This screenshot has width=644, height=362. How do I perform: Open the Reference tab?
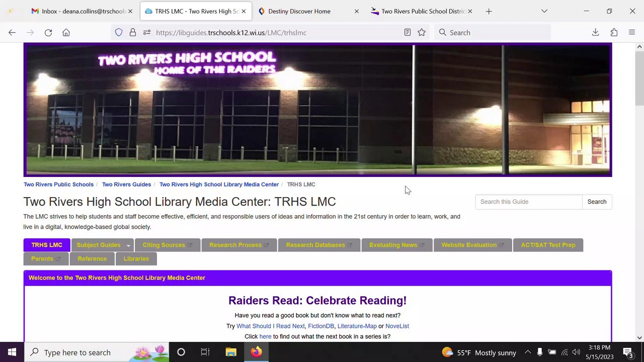[92, 259]
